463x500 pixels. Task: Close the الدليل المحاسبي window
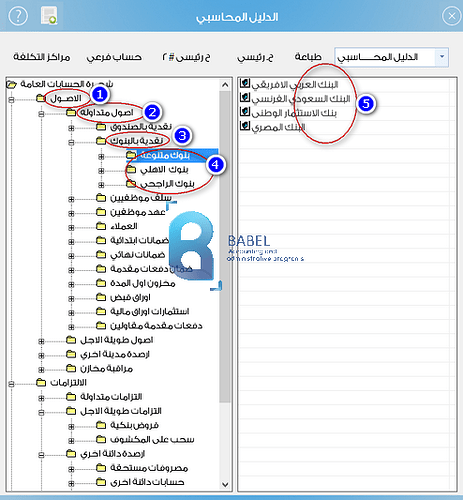pos(452,16)
